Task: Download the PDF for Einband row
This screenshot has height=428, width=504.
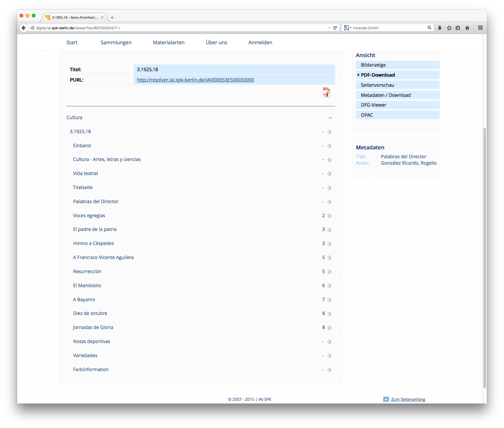Action: (329, 146)
